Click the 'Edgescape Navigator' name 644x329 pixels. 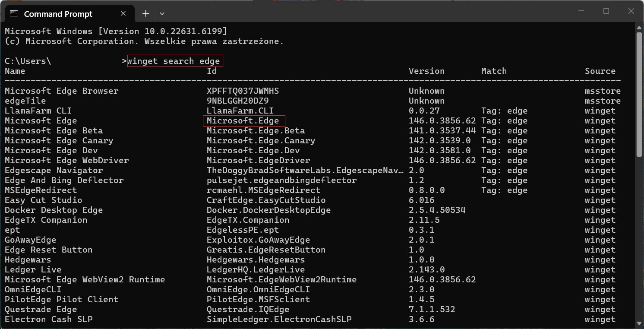(x=54, y=171)
